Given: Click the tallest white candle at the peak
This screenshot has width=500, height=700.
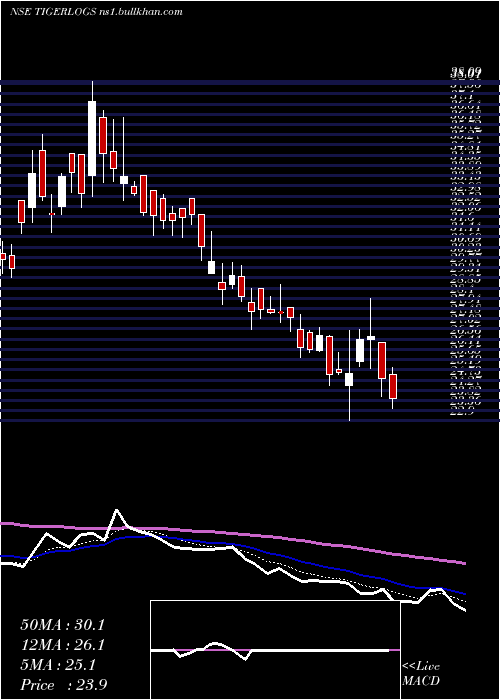Looking at the screenshot, I should point(92,138).
